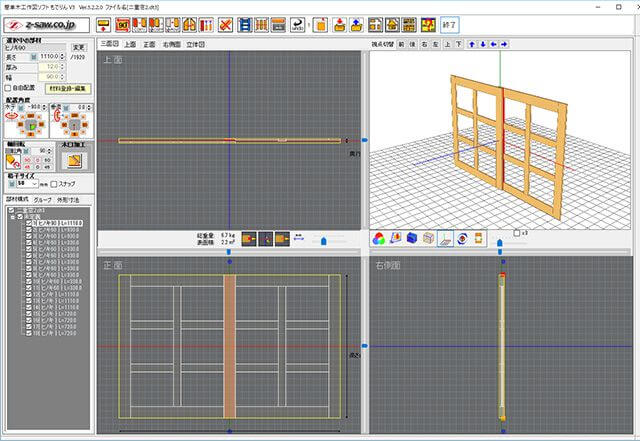Switch to the 立体図 view tab
The height and width of the screenshot is (441, 640).
tap(193, 44)
